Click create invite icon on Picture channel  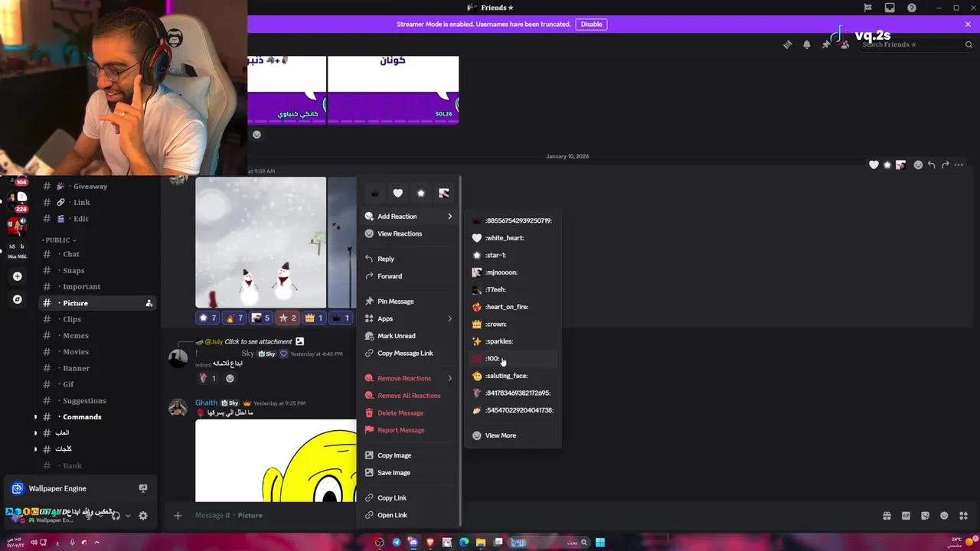tap(149, 303)
